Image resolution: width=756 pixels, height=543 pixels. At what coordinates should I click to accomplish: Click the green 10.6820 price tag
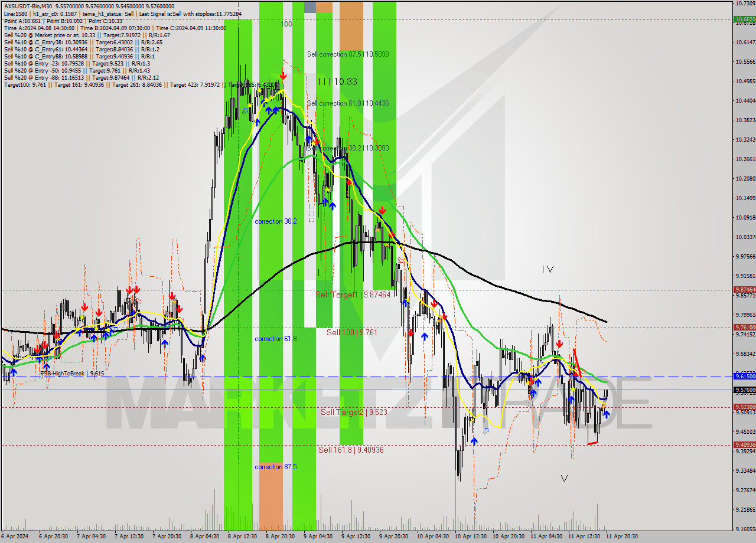pos(744,19)
